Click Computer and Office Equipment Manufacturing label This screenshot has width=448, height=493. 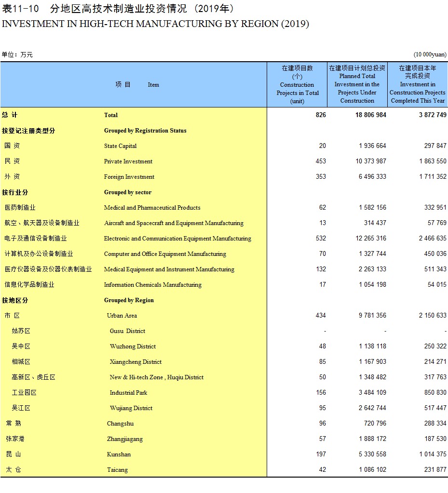pos(165,254)
